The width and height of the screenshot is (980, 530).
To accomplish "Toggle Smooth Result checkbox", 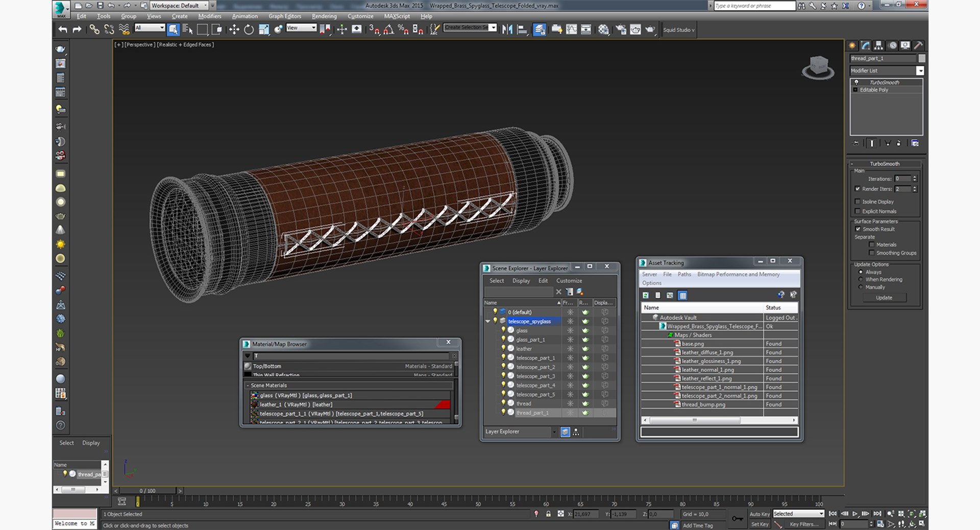I will pos(857,229).
